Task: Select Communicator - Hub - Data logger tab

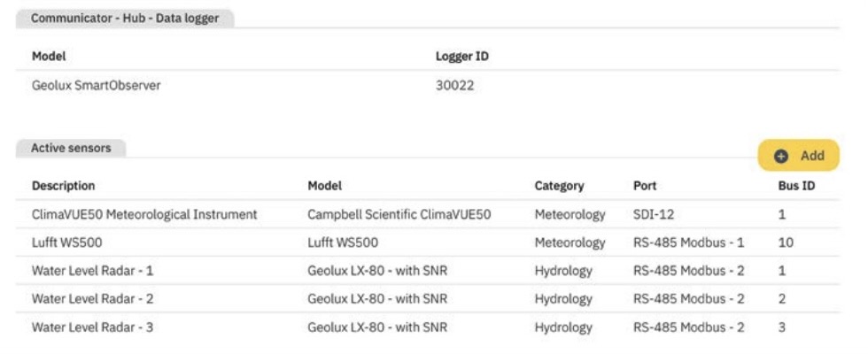Action: [125, 18]
